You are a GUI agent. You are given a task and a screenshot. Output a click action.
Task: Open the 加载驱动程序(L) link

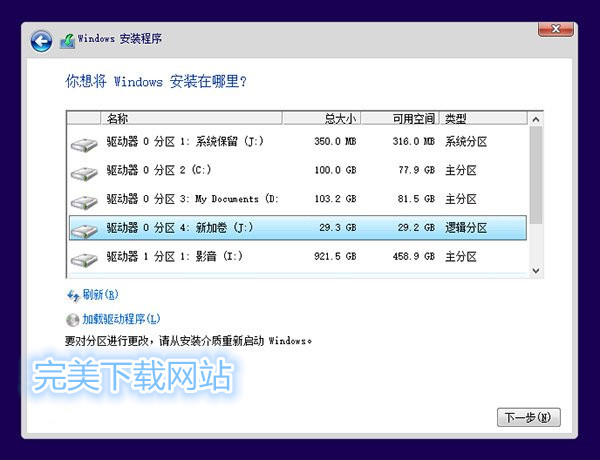pos(121,319)
